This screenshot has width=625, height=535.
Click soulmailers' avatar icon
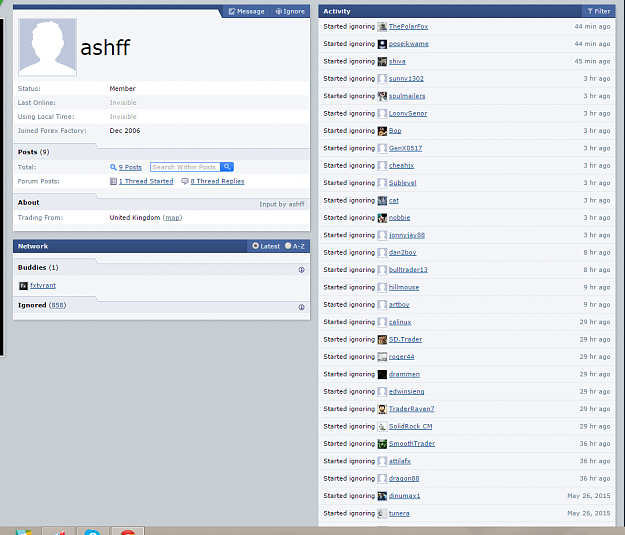382,96
